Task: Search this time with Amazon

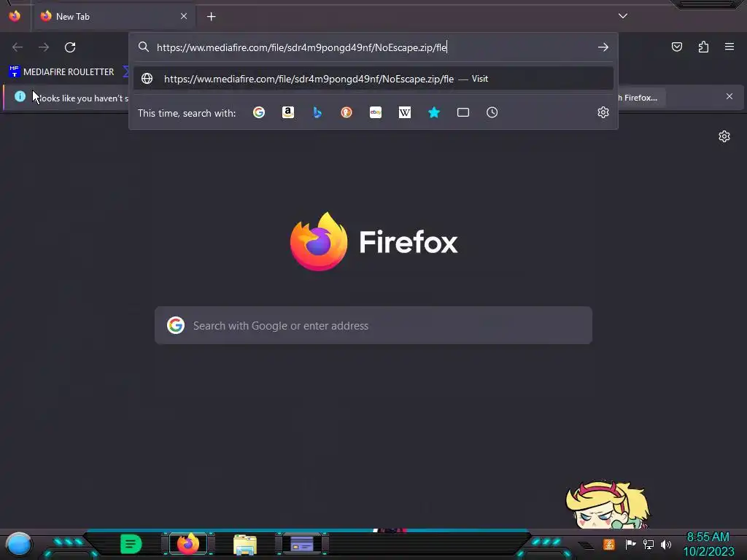Action: [287, 112]
